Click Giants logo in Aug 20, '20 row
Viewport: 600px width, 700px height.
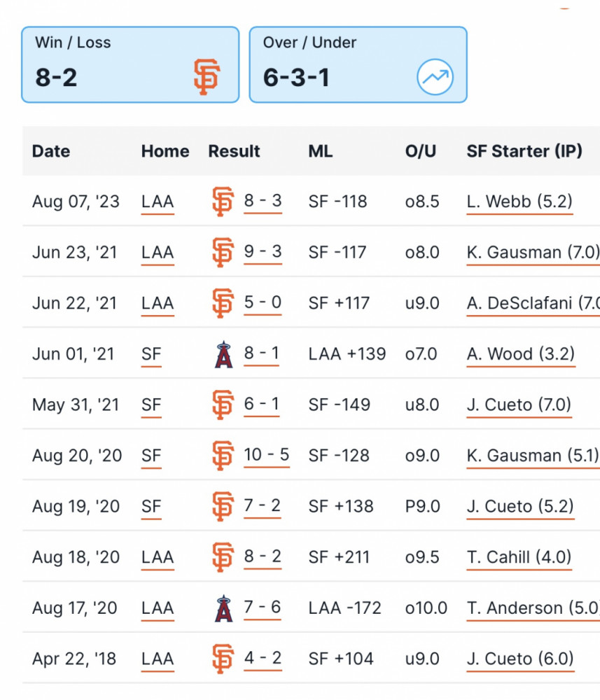223,456
